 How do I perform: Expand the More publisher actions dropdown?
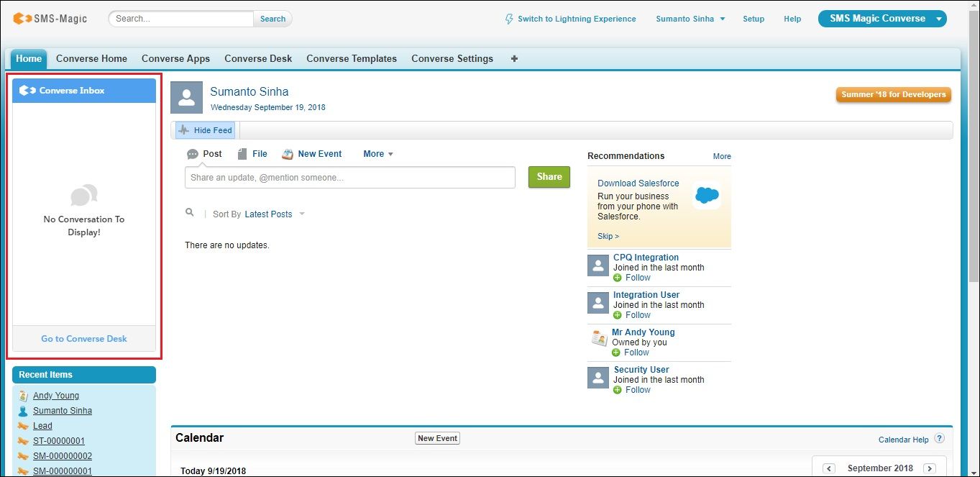[378, 154]
